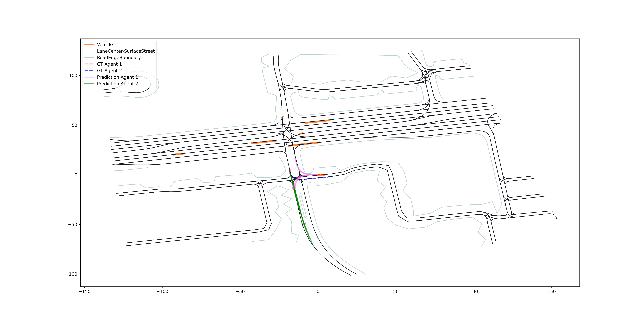Click the 'LaneCenter-SurfaceStreet' legend label
This screenshot has height=322, width=644.
(126, 51)
